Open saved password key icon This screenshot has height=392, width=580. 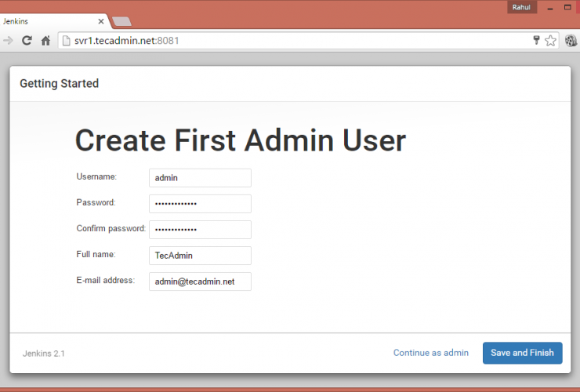click(537, 40)
